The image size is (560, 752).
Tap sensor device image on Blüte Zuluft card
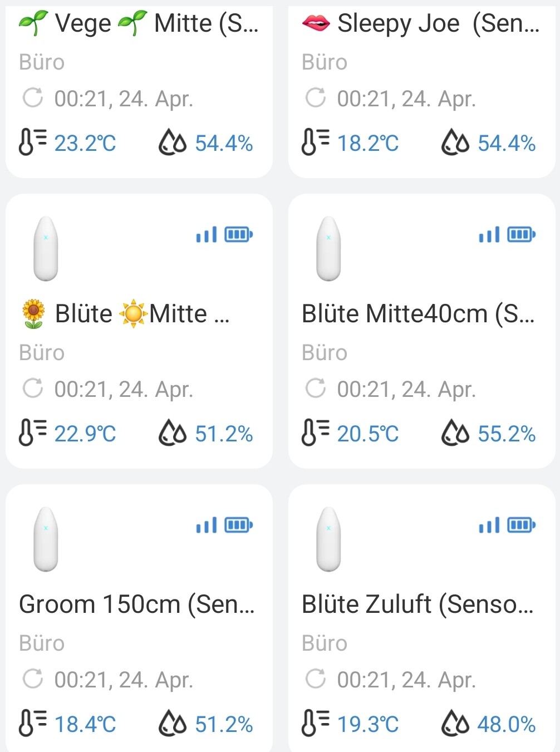[328, 539]
